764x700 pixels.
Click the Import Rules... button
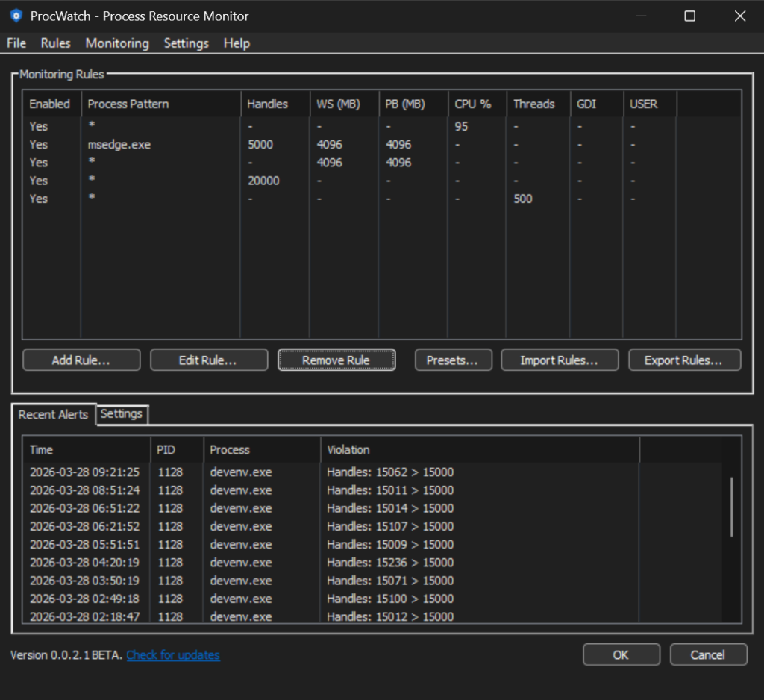560,360
